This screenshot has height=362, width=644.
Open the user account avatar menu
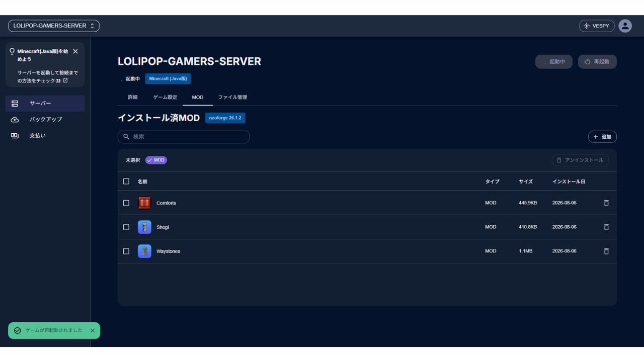click(x=625, y=26)
